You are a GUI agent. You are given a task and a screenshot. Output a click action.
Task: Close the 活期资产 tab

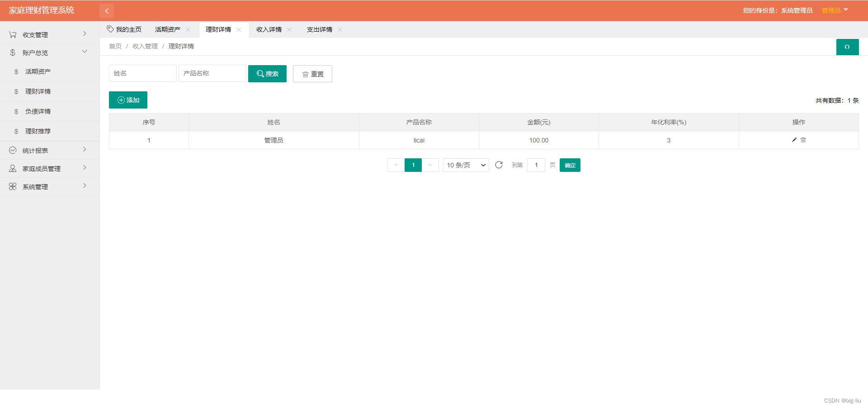[188, 29]
